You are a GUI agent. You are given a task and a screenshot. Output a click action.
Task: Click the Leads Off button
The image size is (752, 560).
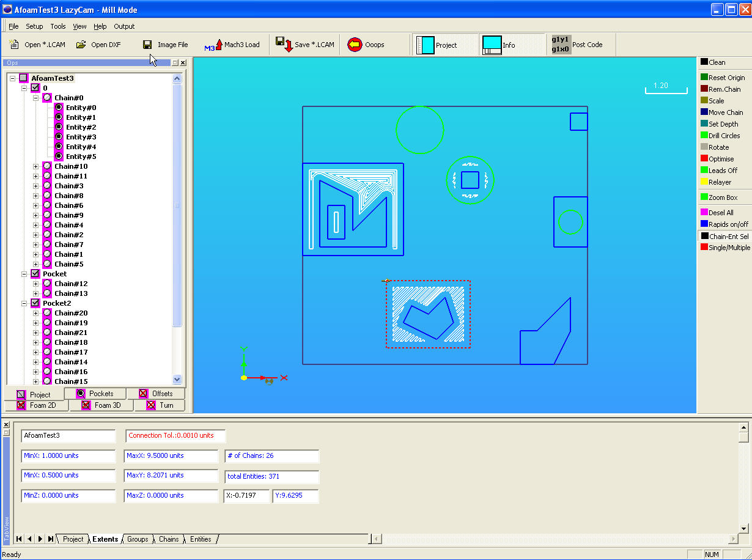724,171
